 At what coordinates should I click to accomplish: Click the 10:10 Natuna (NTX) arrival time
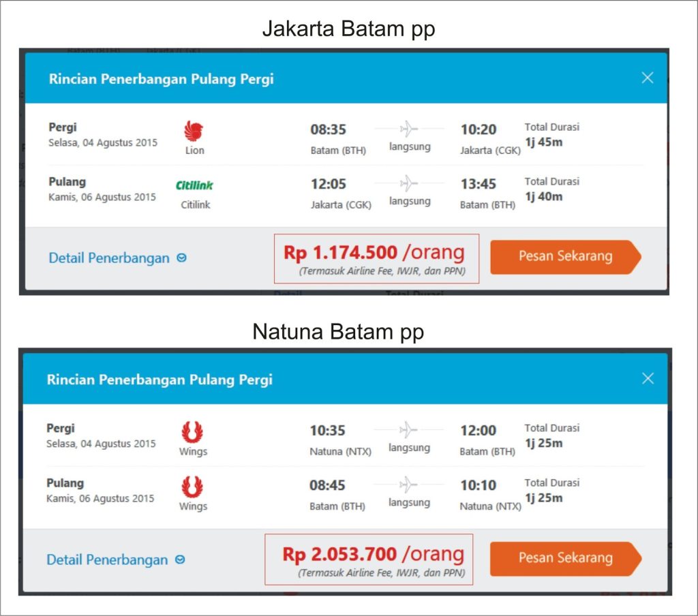click(479, 485)
